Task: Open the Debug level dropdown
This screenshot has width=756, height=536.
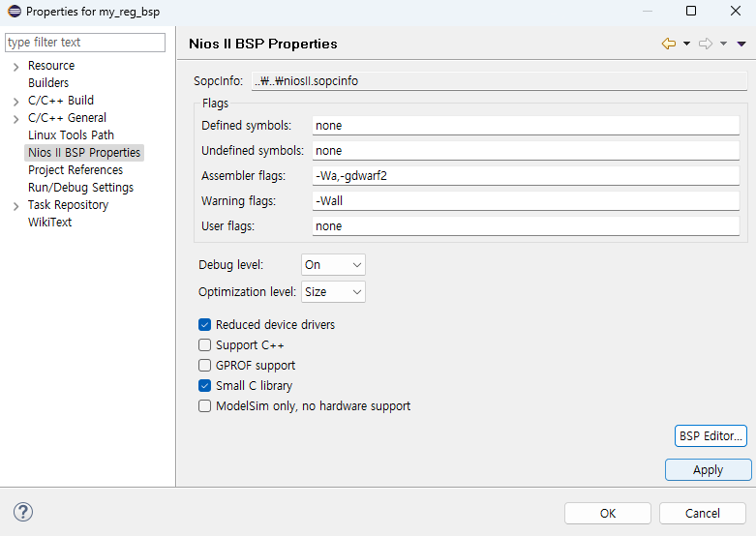Action: click(x=333, y=265)
